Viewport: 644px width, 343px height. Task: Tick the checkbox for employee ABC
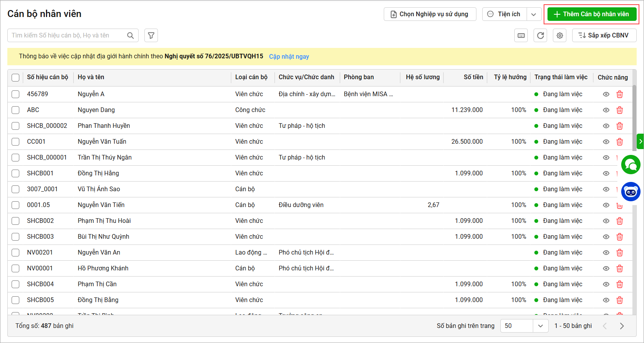pyautogui.click(x=15, y=110)
